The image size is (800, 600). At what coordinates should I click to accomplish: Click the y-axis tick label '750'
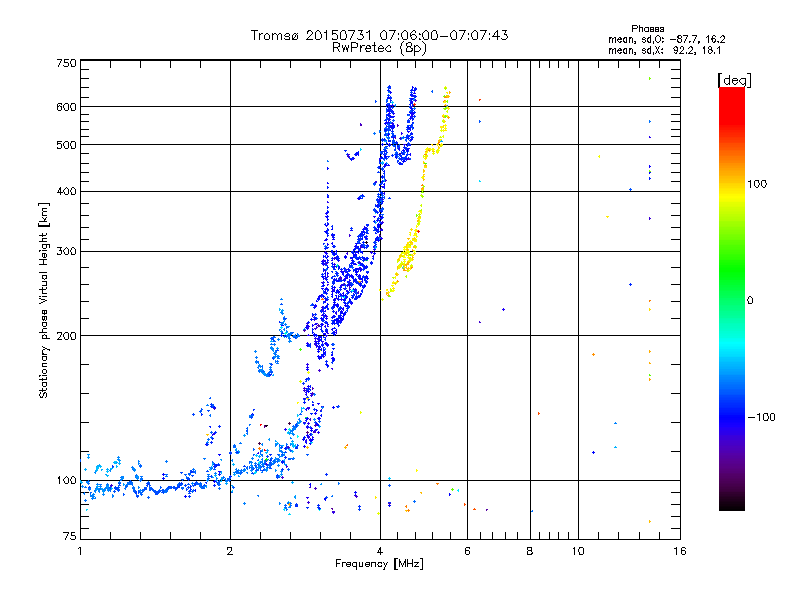tap(66, 63)
